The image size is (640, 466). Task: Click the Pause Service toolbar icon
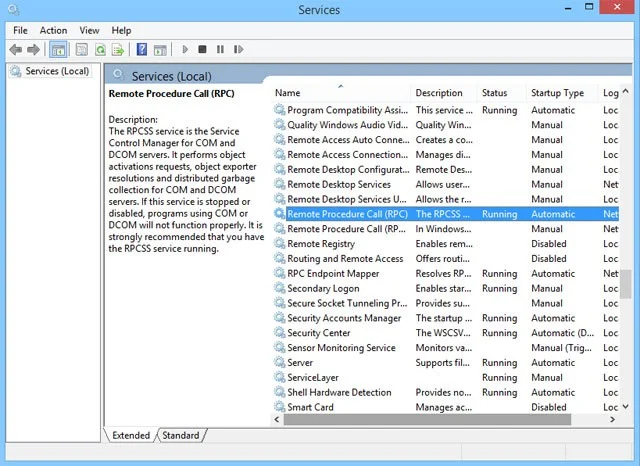pyautogui.click(x=220, y=49)
